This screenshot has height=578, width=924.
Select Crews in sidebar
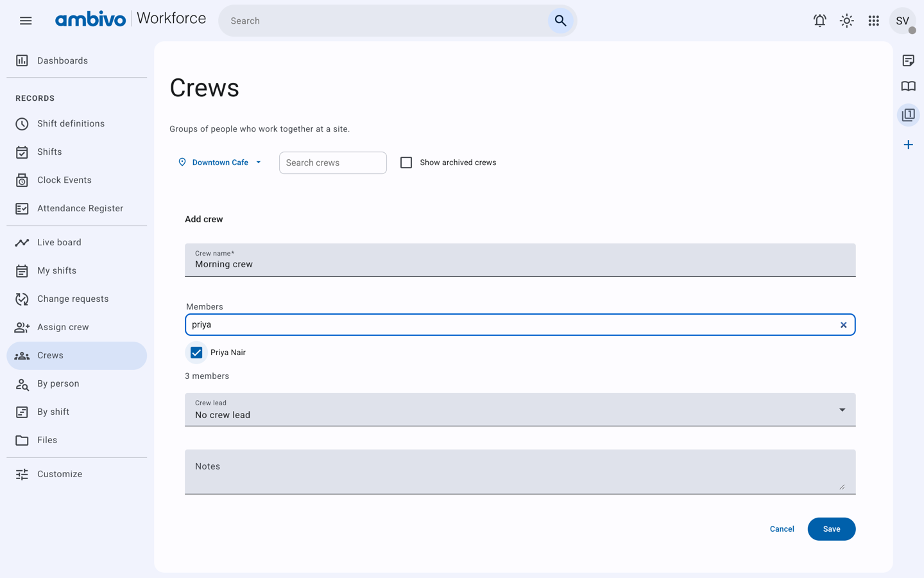[x=77, y=355]
